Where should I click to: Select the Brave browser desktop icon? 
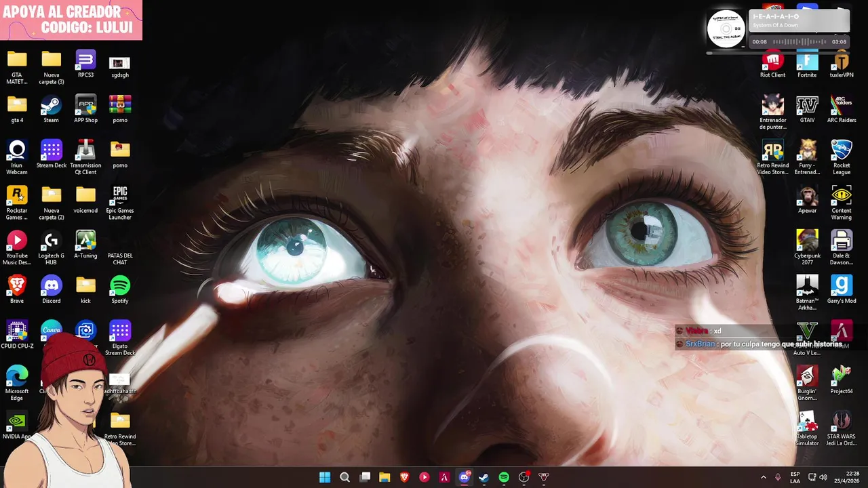(17, 290)
